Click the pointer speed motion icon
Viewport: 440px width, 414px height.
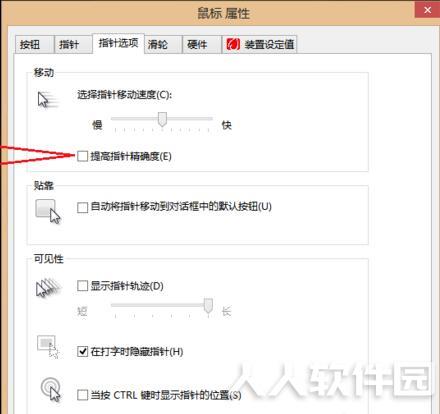[x=48, y=100]
